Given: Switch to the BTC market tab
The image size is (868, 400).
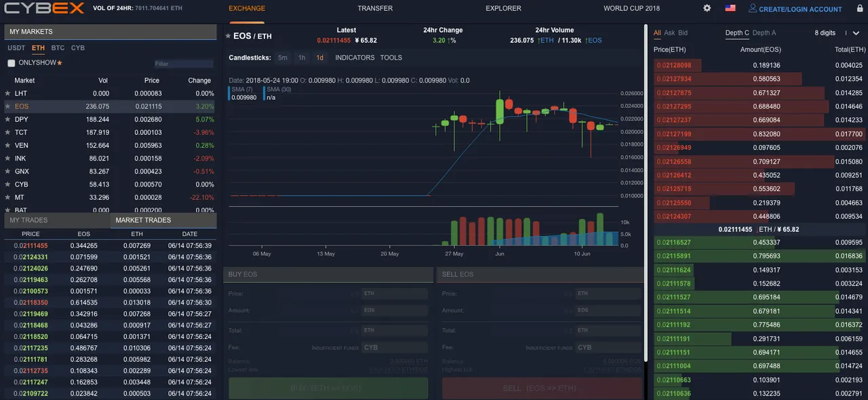Looking at the screenshot, I should pyautogui.click(x=58, y=48).
